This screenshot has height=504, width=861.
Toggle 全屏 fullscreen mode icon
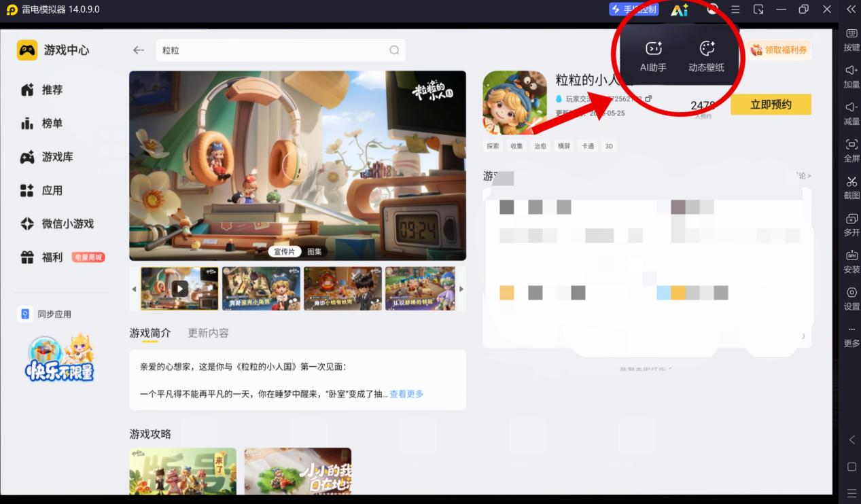pos(851,150)
